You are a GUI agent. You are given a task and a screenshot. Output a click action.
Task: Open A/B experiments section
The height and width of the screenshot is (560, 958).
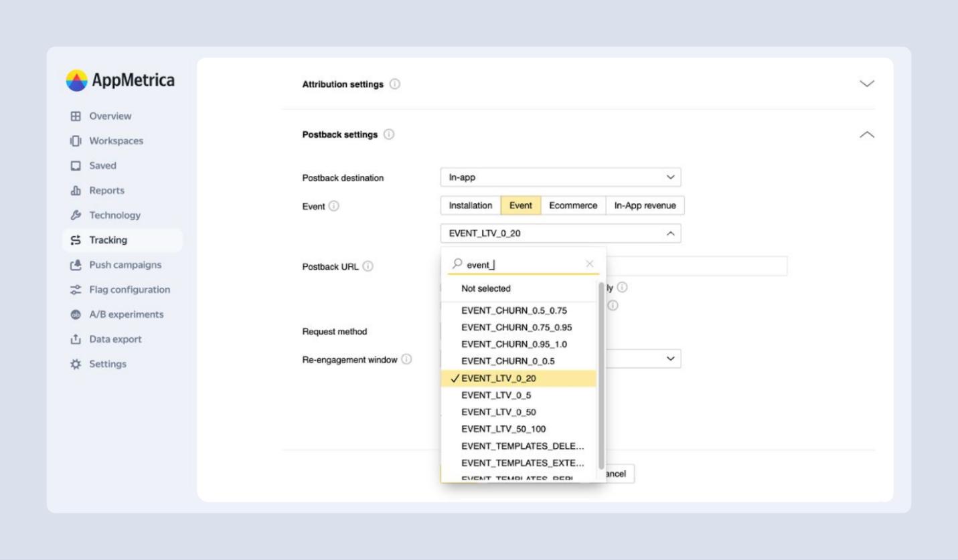pyautogui.click(x=126, y=314)
